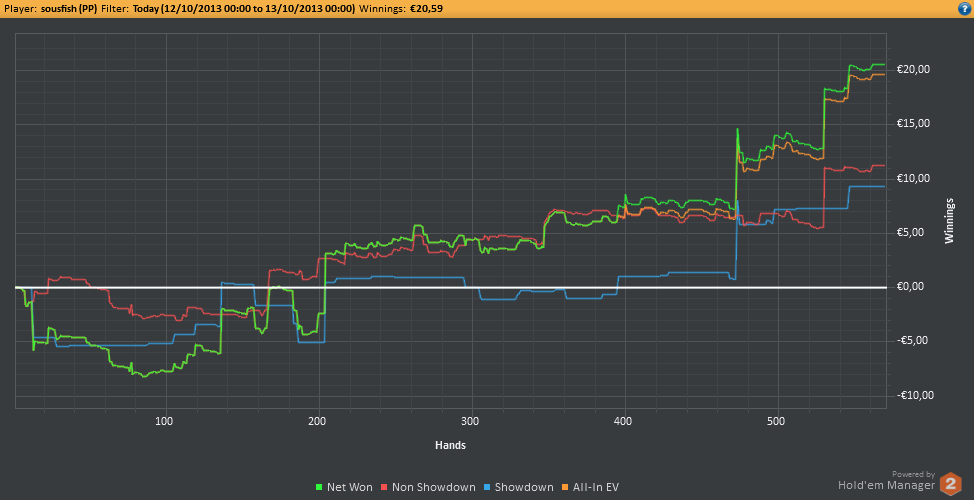Click the Hold'em Manager 2 orange logo
Screen dimensions: 974x500
click(950, 484)
